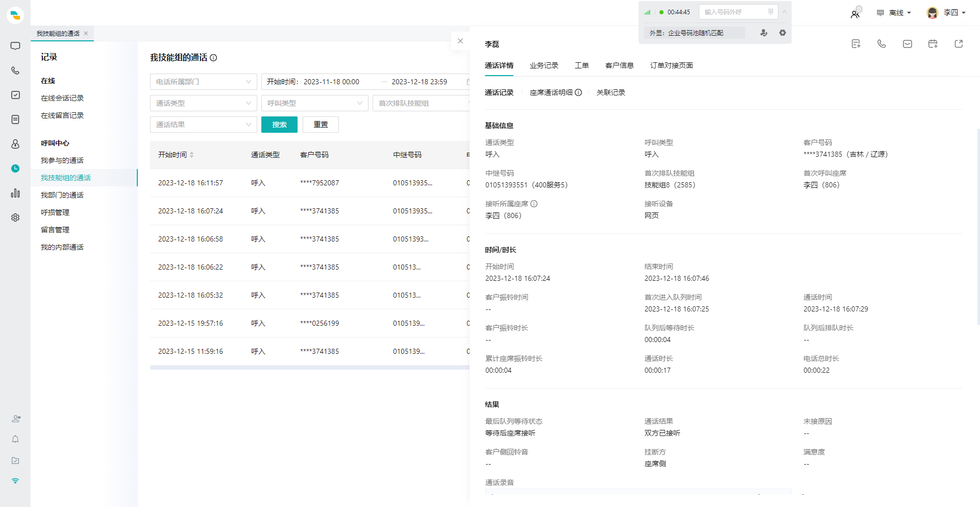
Task: Click the table horizontal scrollbar
Action: [310, 367]
